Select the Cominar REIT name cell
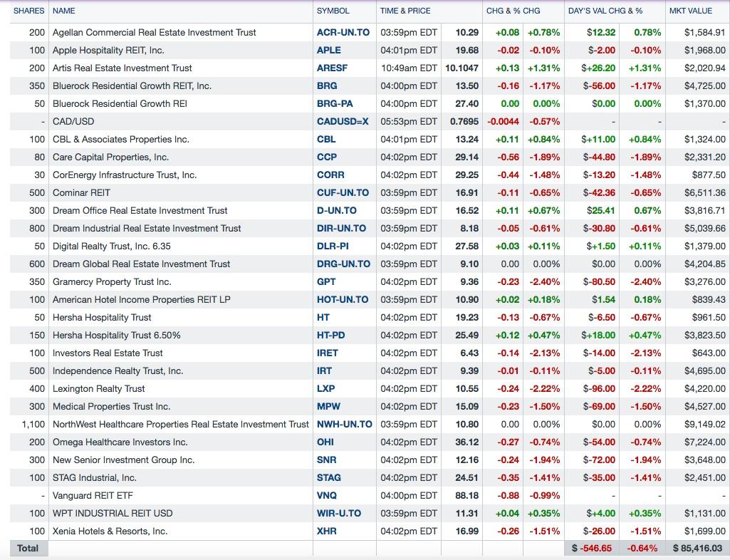Viewport: 730px width, 560px height. 81,193
